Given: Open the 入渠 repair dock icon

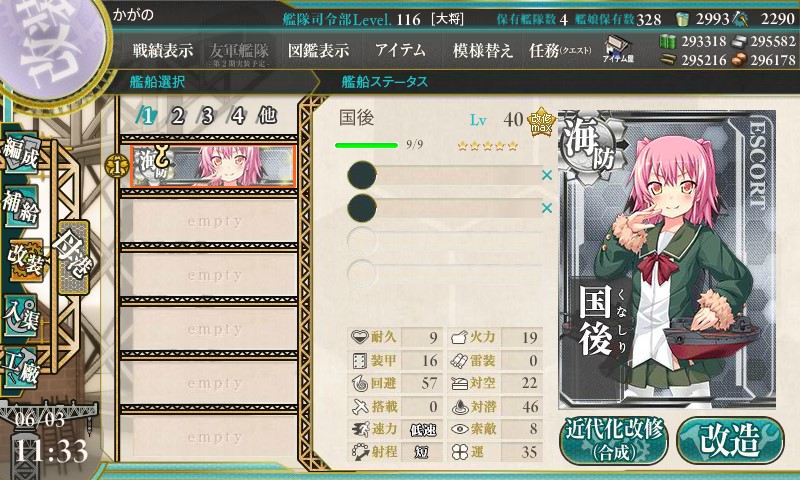Looking at the screenshot, I should [x=21, y=315].
